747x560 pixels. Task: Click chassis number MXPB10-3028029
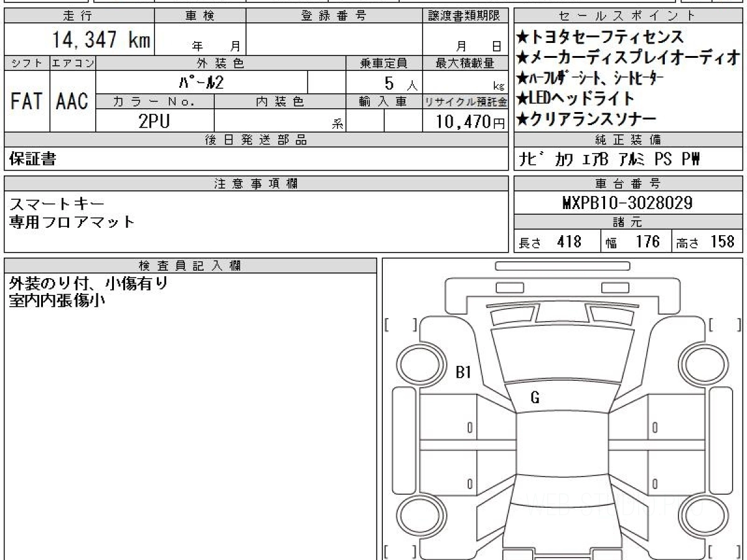pyautogui.click(x=627, y=203)
